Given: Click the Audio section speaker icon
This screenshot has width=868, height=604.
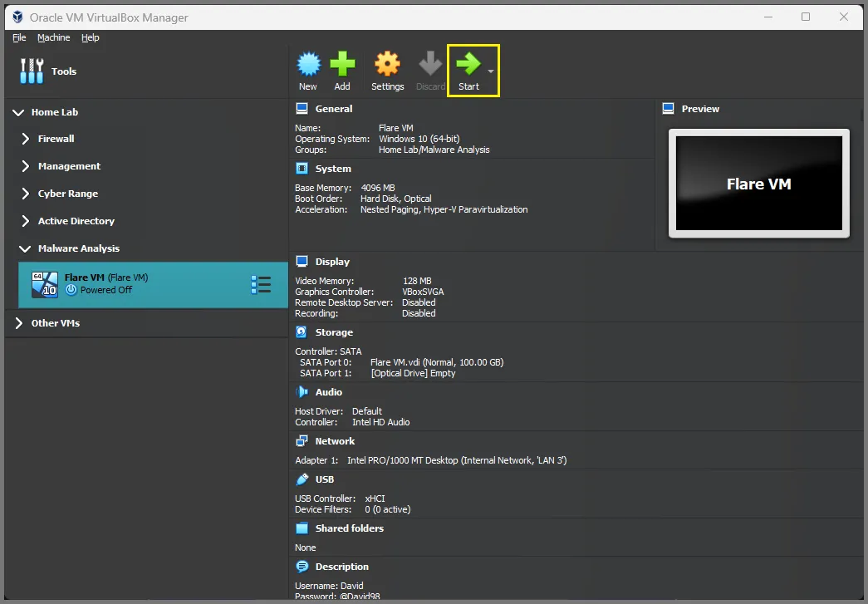Looking at the screenshot, I should click(302, 392).
